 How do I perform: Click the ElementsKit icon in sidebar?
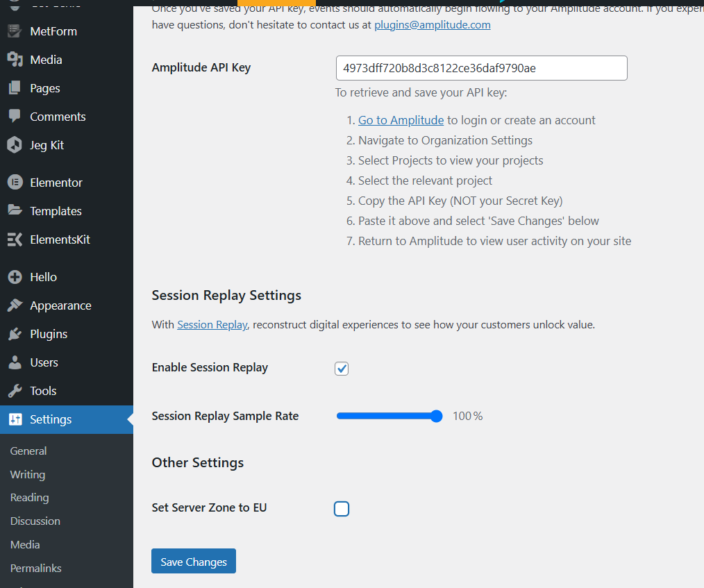(15, 240)
